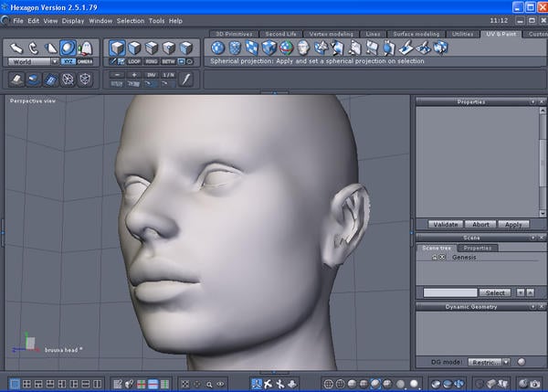The width and height of the screenshot is (548, 392).
Task: Open the DG mode dropdown
Action: point(489,362)
